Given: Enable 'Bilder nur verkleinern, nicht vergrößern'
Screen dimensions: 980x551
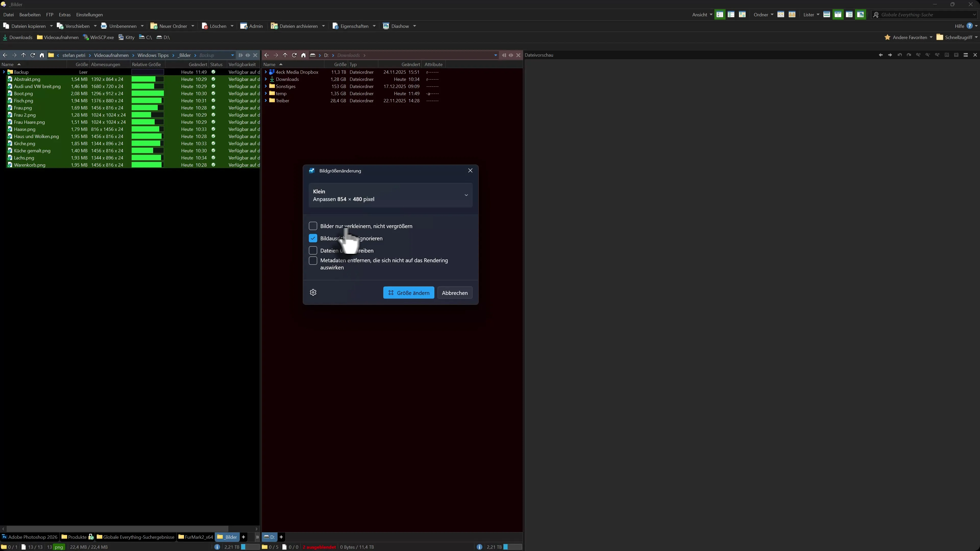Looking at the screenshot, I should coord(313,226).
